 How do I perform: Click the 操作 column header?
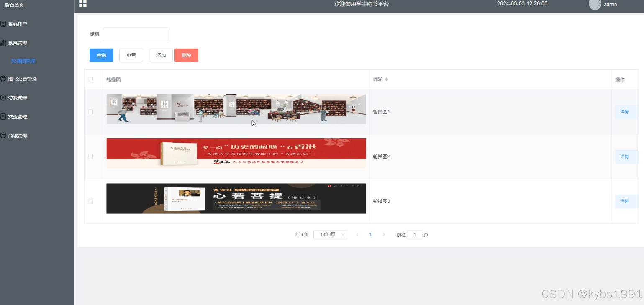625,79
